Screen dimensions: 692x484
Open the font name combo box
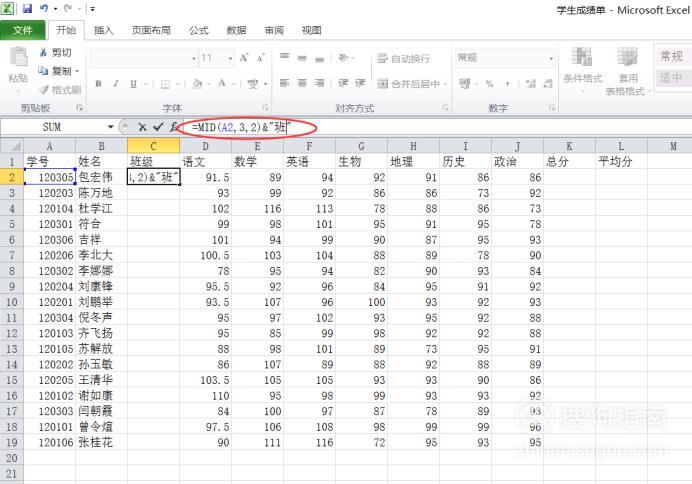click(143, 58)
